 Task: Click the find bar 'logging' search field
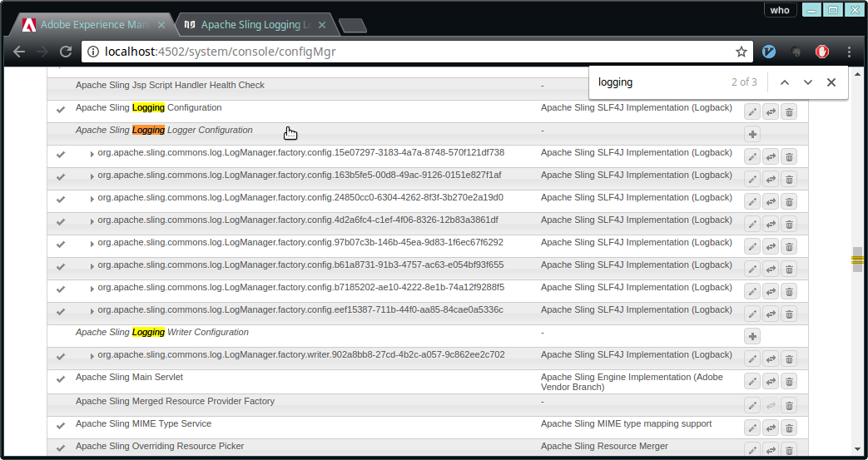(x=659, y=82)
